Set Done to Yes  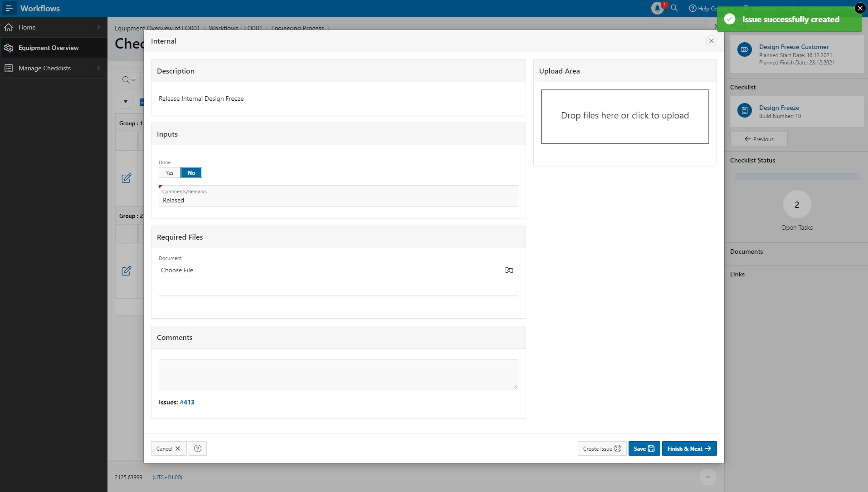pyautogui.click(x=170, y=173)
